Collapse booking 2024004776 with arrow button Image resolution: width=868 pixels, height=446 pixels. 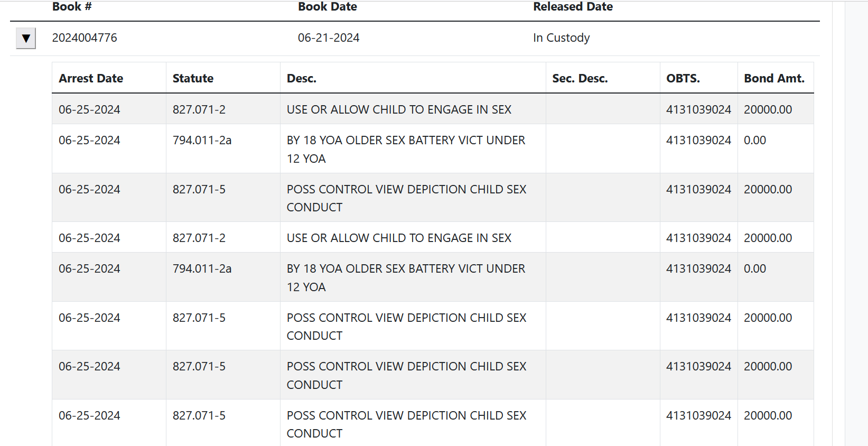click(x=26, y=38)
